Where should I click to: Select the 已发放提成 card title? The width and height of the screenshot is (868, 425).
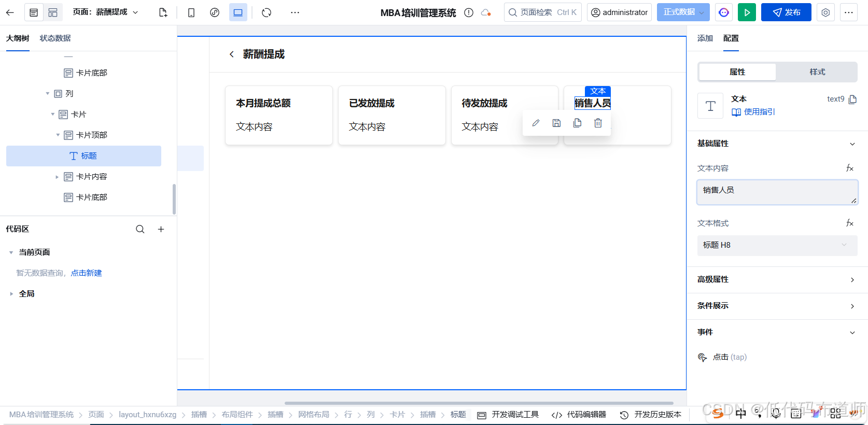coord(372,103)
